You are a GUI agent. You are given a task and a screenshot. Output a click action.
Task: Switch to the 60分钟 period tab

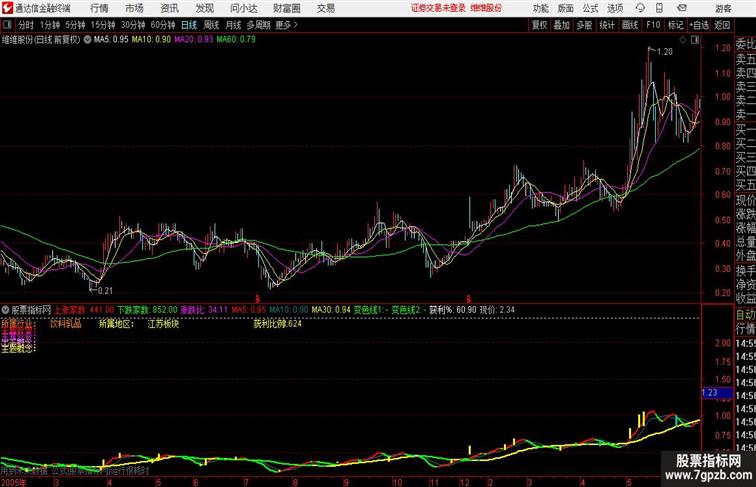pos(163,25)
